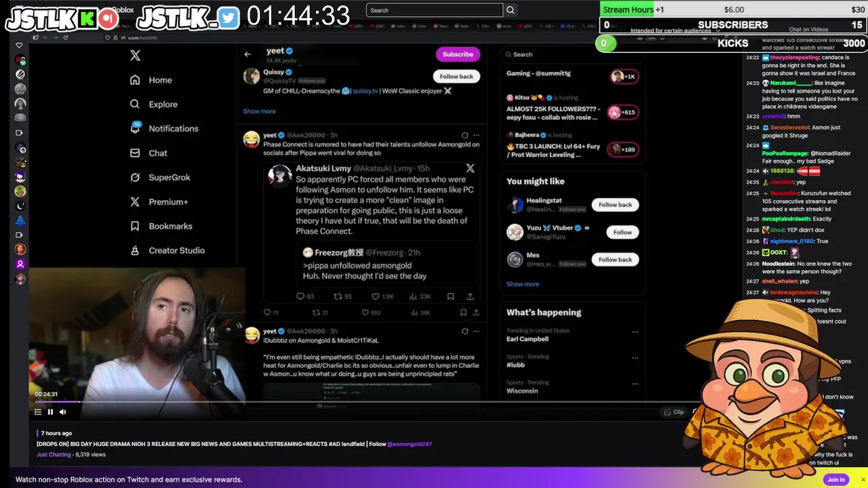View analytics icon showing 33K views

click(x=412, y=296)
